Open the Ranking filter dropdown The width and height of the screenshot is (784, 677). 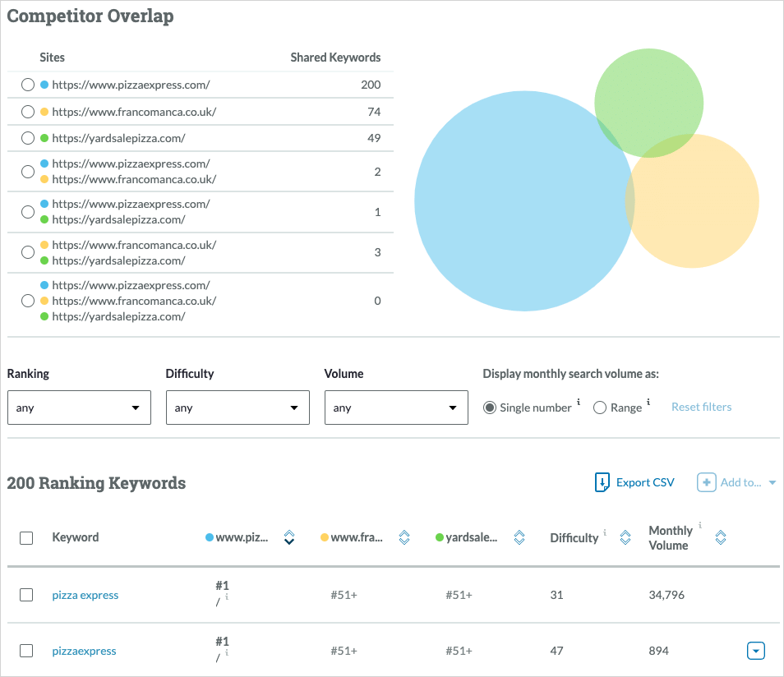tap(79, 408)
